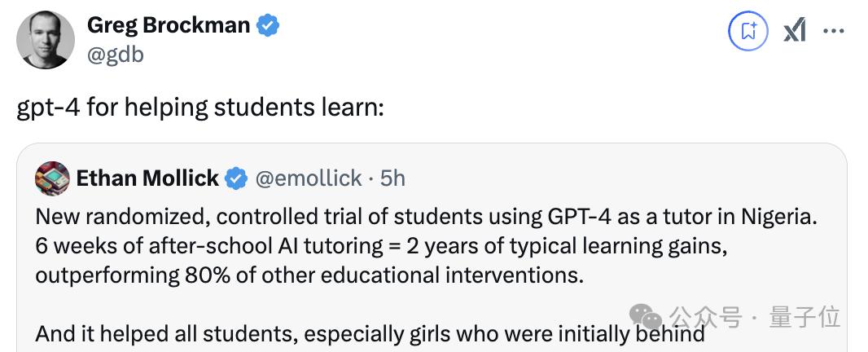Open the three-dot more options menu
Screen dimensions: 868x352
click(834, 31)
